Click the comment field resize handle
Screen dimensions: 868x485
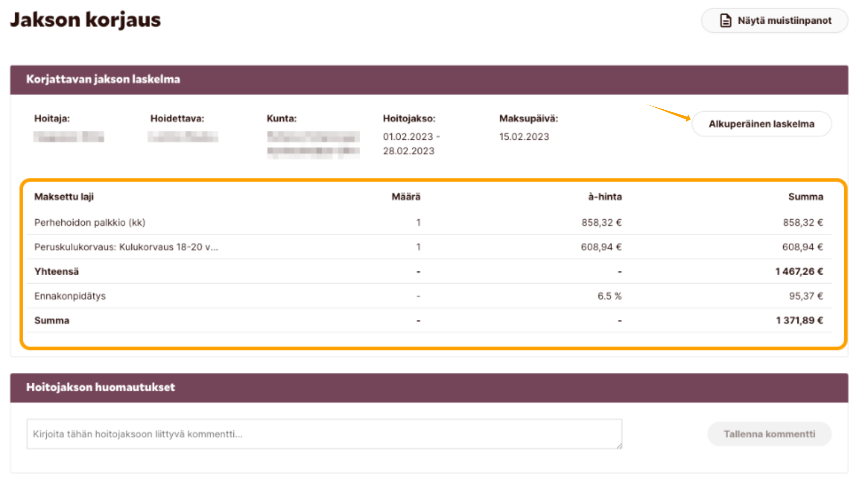619,446
